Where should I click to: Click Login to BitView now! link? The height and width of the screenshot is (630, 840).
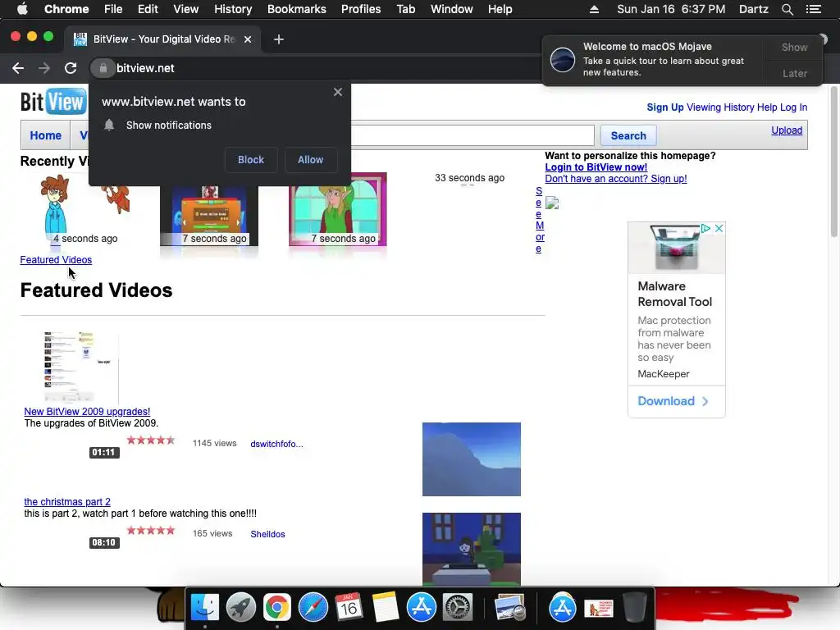click(596, 167)
